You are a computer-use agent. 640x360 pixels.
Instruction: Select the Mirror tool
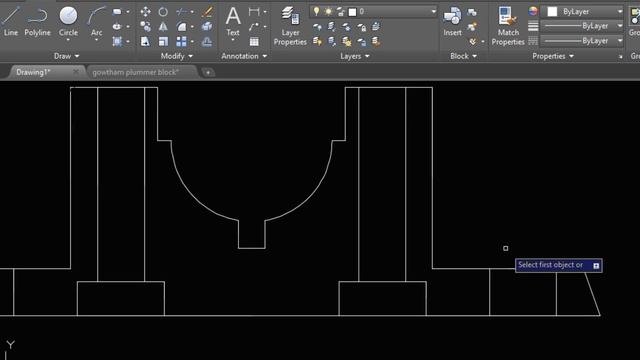[163, 27]
